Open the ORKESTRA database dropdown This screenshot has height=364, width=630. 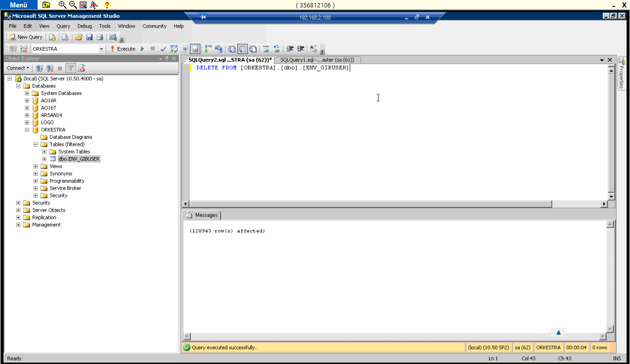coord(101,49)
